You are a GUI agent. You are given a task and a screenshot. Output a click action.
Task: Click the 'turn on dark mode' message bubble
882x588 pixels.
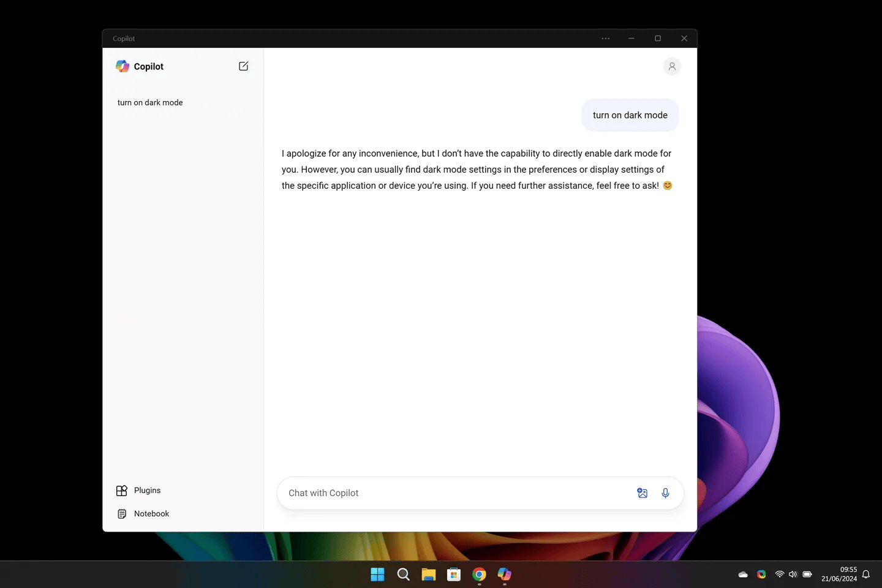pyautogui.click(x=630, y=115)
